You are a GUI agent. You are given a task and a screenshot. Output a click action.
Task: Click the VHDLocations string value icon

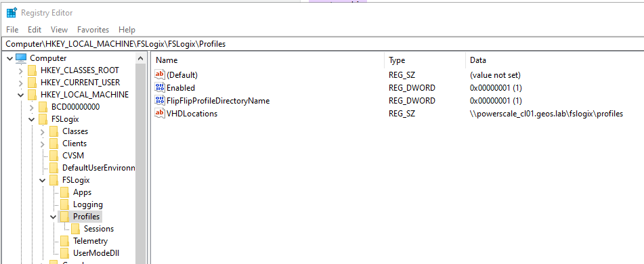[x=159, y=113]
